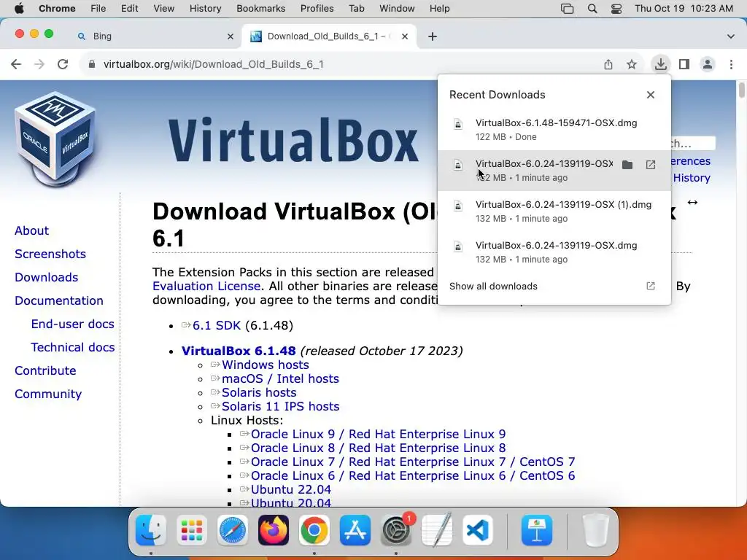The width and height of the screenshot is (747, 560).
Task: Click Show all downloads
Action: point(493,286)
